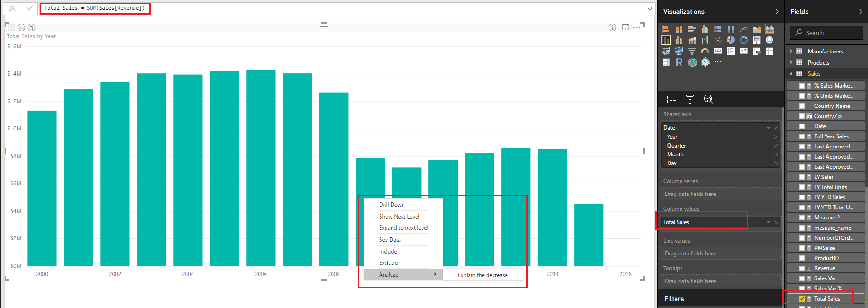Select the stacked area chart visual
This screenshot has width=868, height=308.
click(x=770, y=29)
